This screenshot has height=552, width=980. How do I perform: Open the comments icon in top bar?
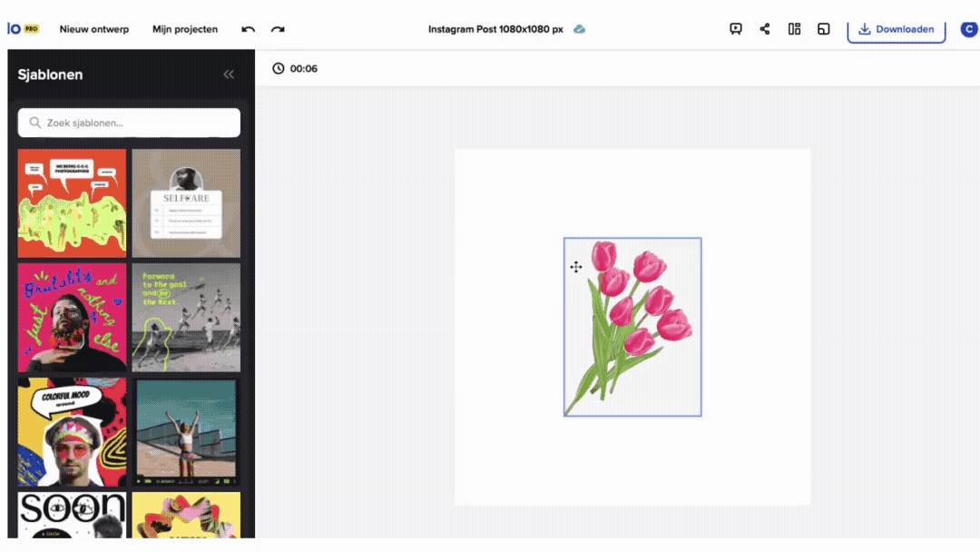(x=736, y=29)
